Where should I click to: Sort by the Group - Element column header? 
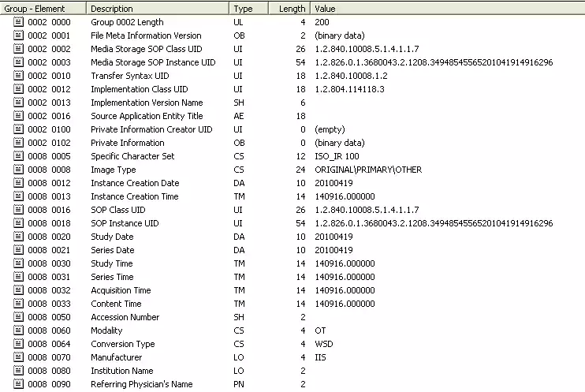pos(43,8)
